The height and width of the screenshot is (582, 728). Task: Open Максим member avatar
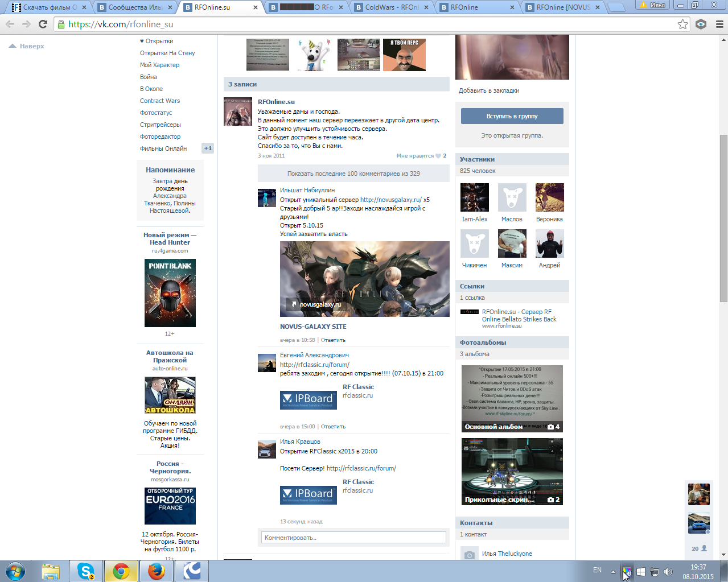click(x=512, y=243)
